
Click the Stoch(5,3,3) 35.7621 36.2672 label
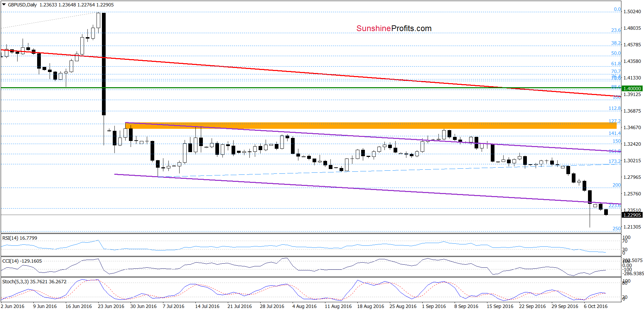34,282
